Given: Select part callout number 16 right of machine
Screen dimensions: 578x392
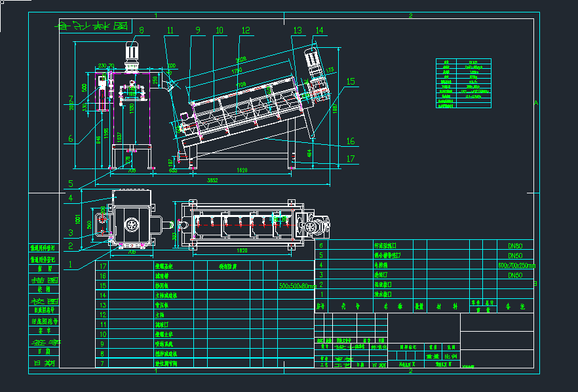Looking at the screenshot, I should pyautogui.click(x=351, y=141).
